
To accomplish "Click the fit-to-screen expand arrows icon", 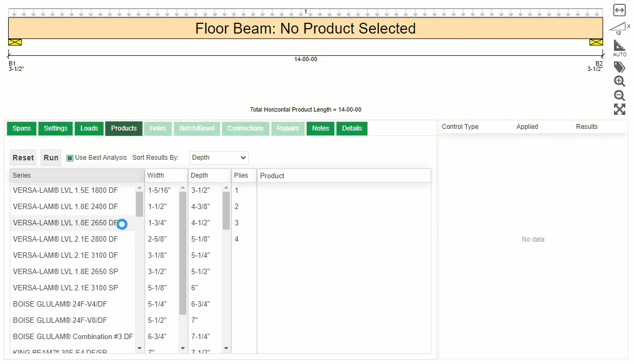I will pyautogui.click(x=619, y=109).
